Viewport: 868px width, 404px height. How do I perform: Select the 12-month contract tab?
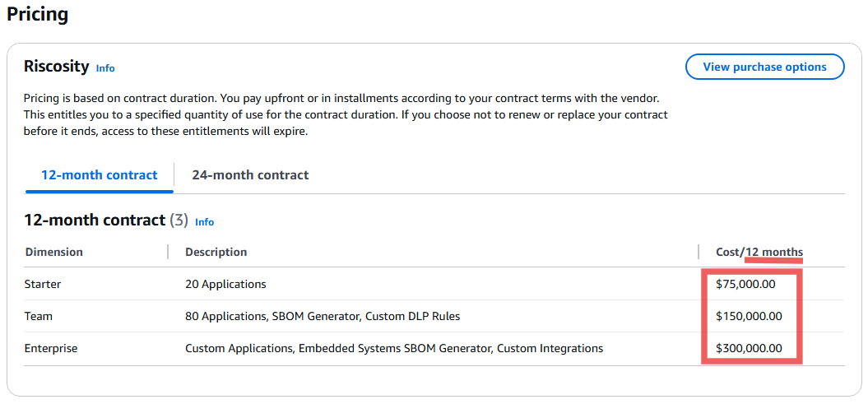99,175
